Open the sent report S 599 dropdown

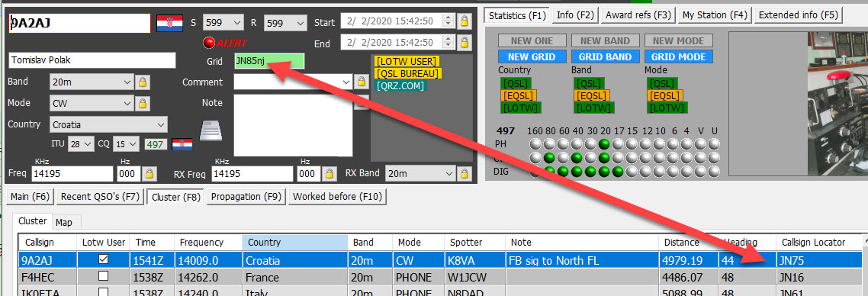(x=223, y=23)
